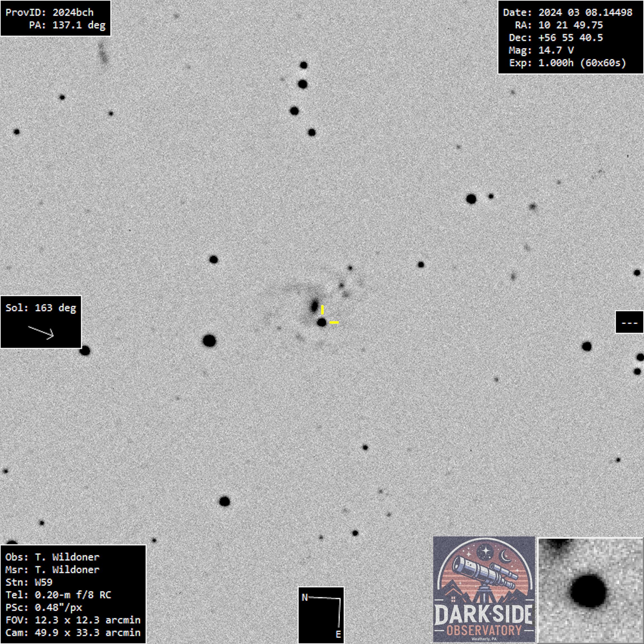Click the Obs T. Wildoner observer line

(52, 557)
